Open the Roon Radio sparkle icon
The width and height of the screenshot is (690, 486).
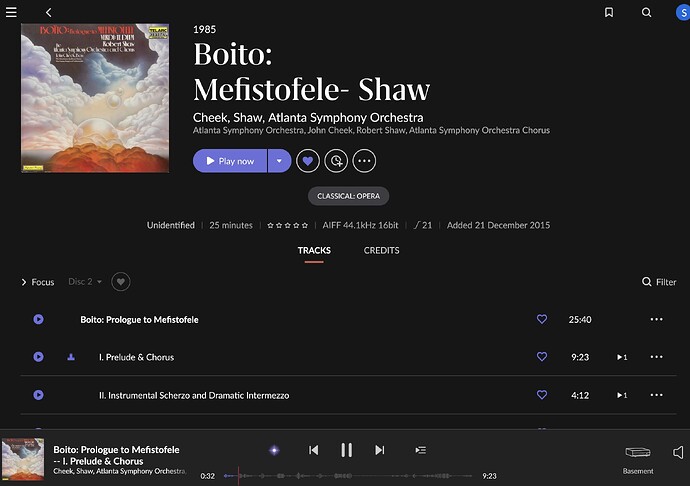274,450
